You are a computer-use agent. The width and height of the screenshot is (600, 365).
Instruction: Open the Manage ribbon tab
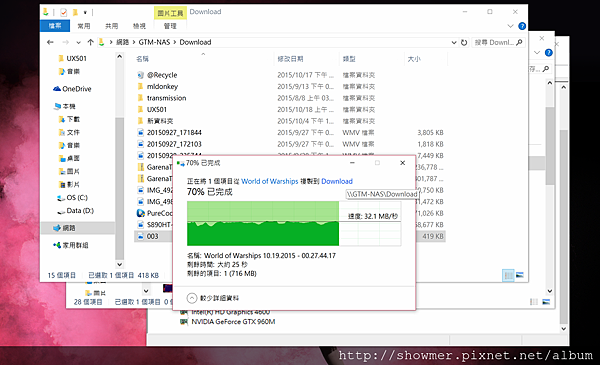tap(170, 26)
